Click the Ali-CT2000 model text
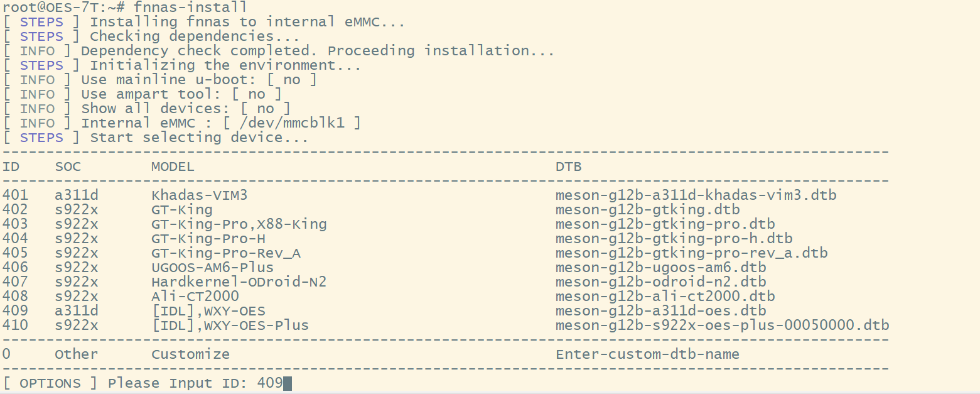 (x=195, y=297)
